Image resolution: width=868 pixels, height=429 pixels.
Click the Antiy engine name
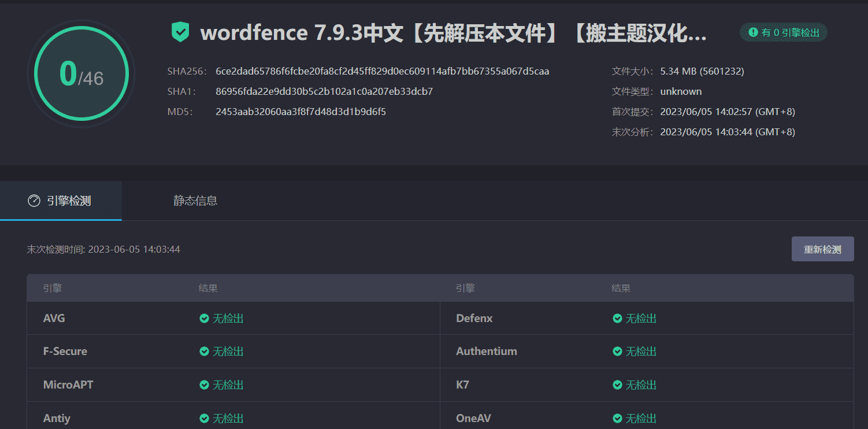[57, 419]
